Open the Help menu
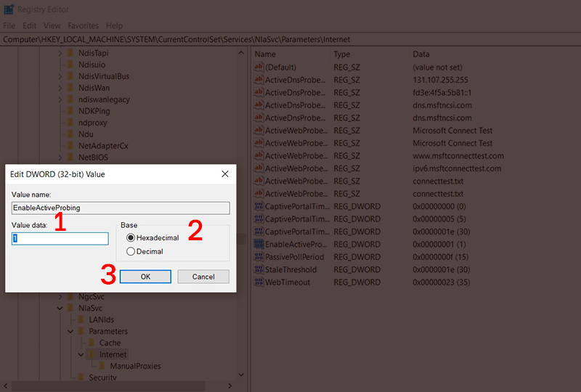The image size is (581, 392). pyautogui.click(x=114, y=25)
